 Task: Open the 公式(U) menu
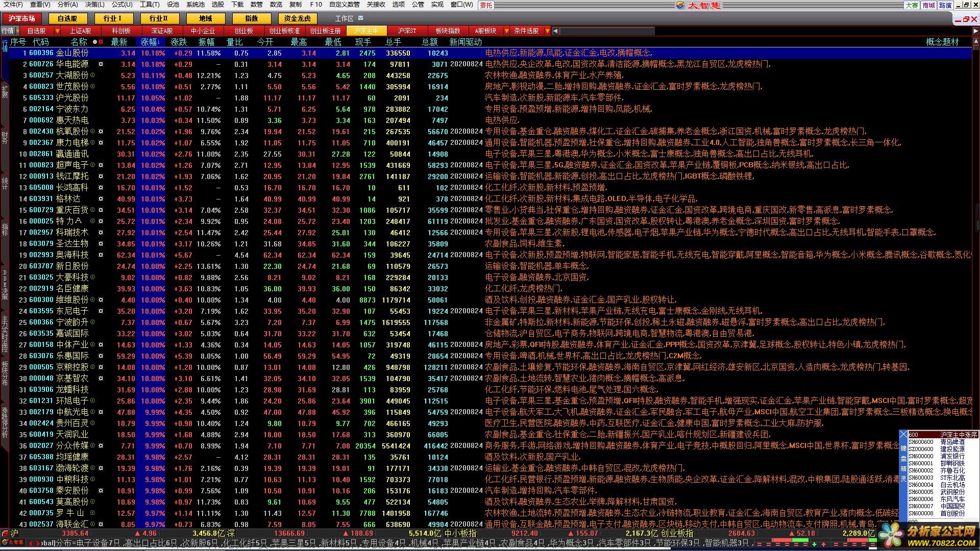point(122,5)
